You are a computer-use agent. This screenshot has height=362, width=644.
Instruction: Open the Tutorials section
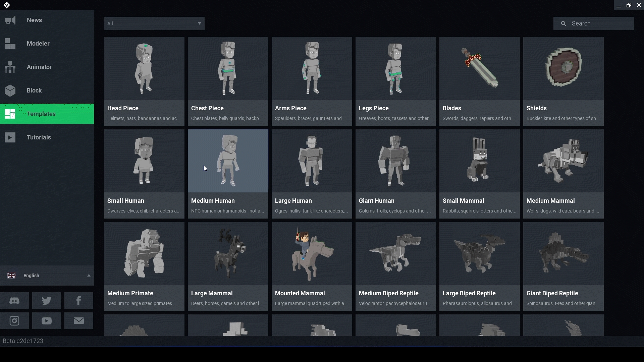click(x=39, y=137)
